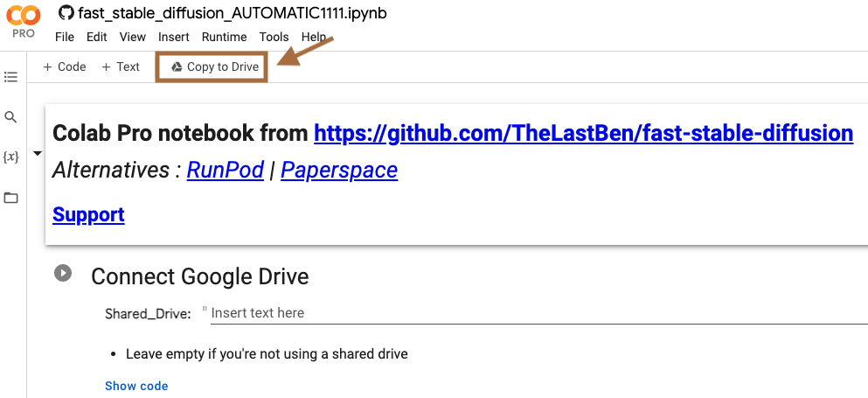This screenshot has width=868, height=398.
Task: Open the files folder sidebar icon
Action: click(x=10, y=198)
